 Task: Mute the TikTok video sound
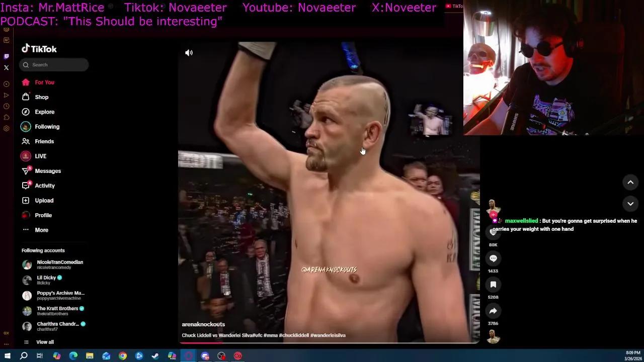click(x=189, y=53)
